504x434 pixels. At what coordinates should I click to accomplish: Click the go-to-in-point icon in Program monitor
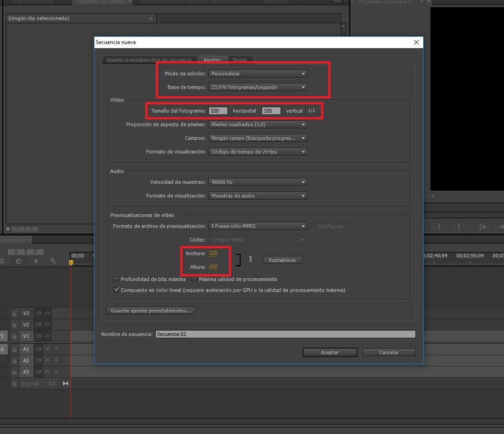click(x=482, y=227)
